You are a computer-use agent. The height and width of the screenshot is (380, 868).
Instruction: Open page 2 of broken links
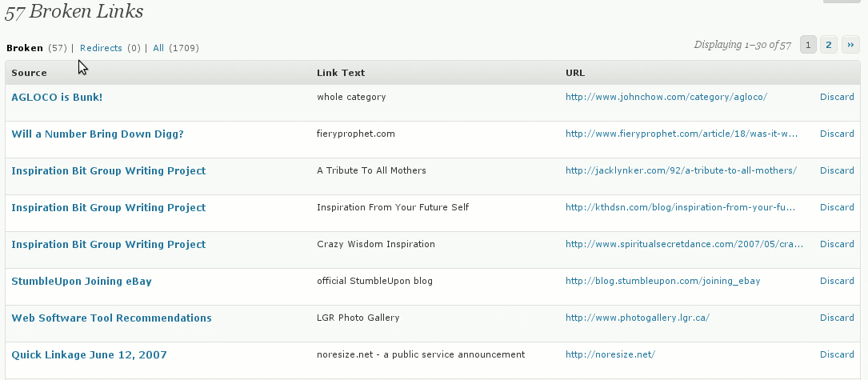click(x=829, y=46)
